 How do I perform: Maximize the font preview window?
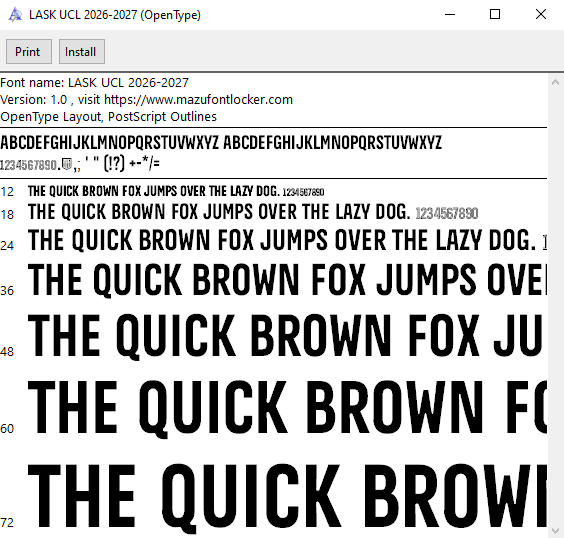point(495,14)
